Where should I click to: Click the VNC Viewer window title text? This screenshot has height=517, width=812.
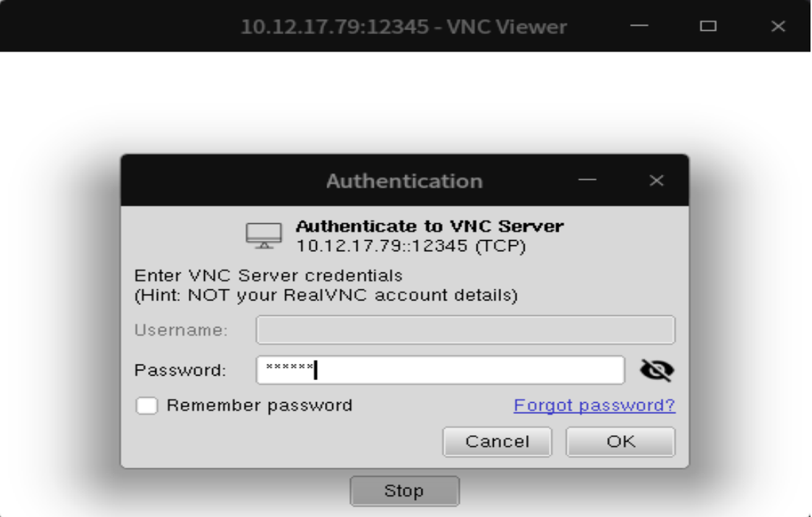click(x=404, y=27)
